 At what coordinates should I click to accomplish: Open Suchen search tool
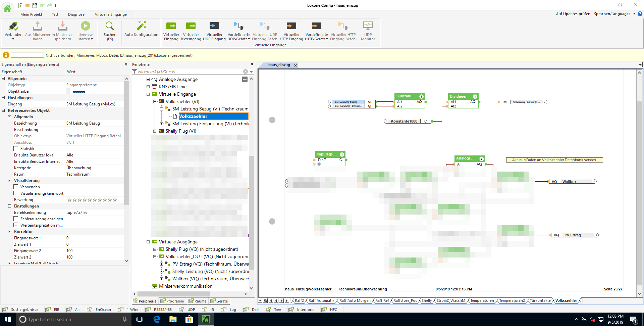click(x=110, y=27)
